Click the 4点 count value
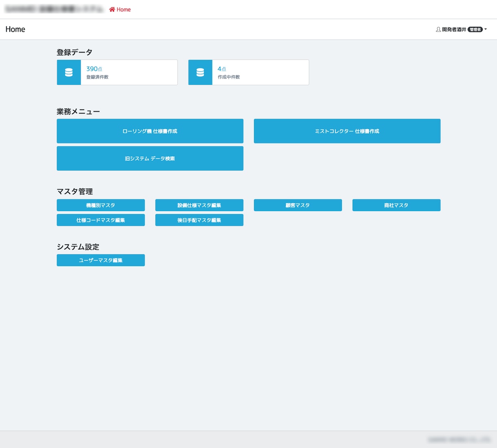 (x=222, y=69)
